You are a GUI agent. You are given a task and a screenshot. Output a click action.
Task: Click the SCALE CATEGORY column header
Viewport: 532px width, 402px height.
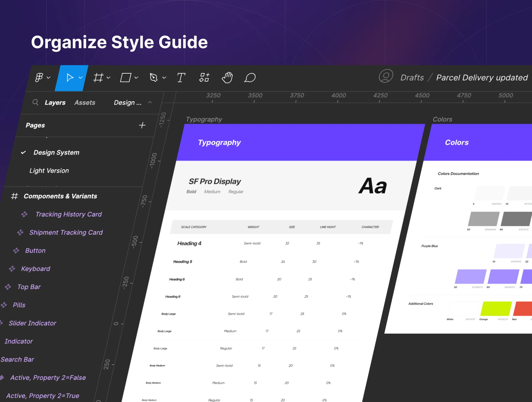[194, 227]
